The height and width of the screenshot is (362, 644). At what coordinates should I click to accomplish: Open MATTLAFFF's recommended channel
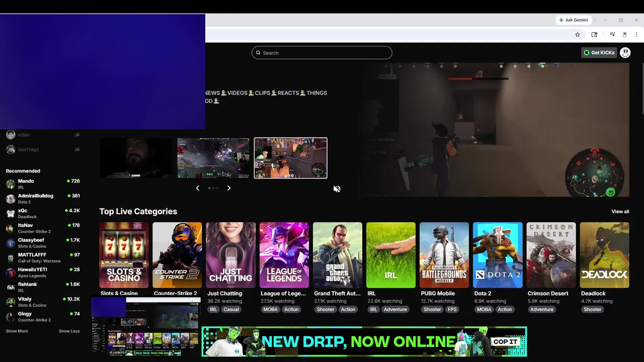pyautogui.click(x=43, y=258)
